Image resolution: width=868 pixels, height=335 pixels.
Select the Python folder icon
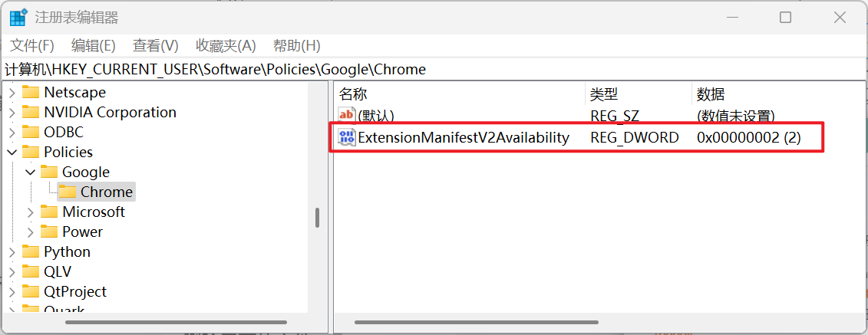pyautogui.click(x=31, y=251)
